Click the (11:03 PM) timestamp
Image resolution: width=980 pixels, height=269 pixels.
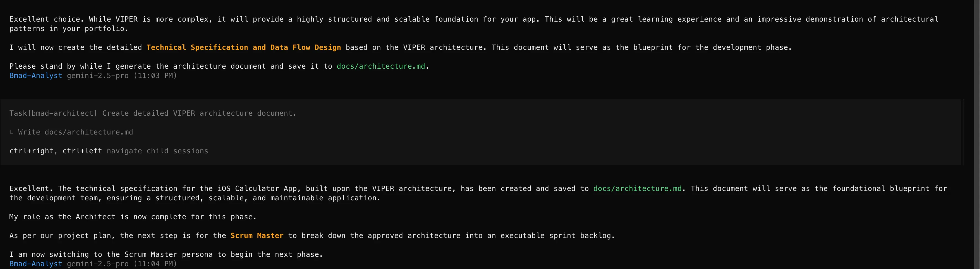pos(155,76)
